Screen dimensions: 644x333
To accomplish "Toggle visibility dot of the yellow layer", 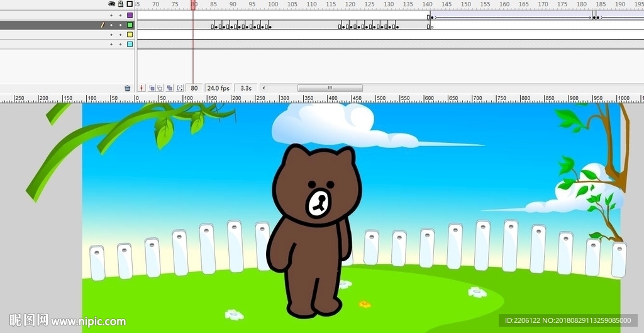I will click(111, 35).
